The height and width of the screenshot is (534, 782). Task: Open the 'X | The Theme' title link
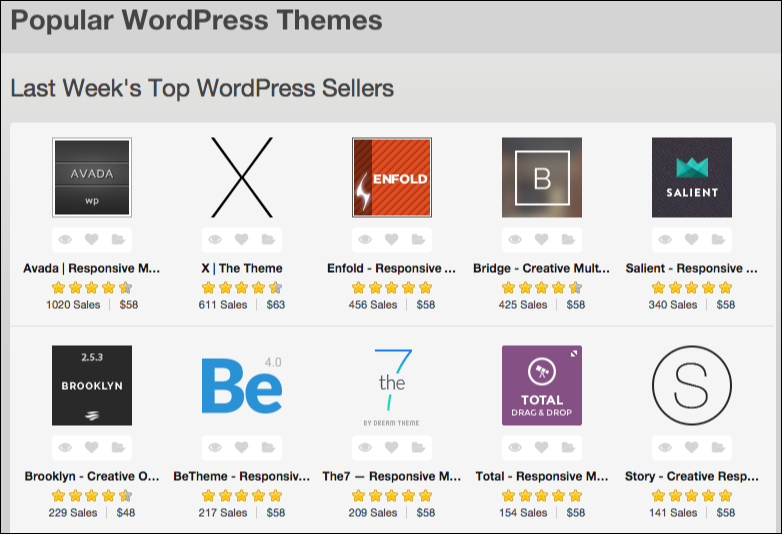242,268
